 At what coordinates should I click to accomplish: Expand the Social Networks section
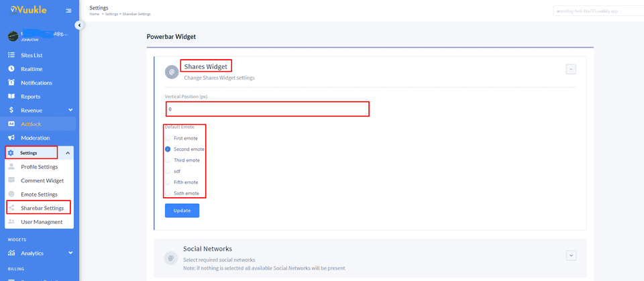point(571,255)
